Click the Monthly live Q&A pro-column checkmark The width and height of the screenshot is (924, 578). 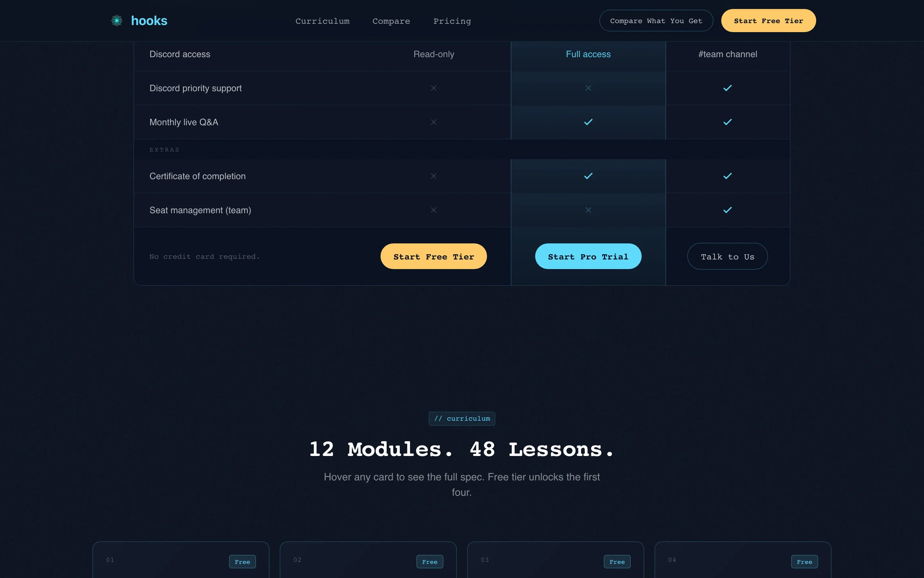tap(588, 122)
